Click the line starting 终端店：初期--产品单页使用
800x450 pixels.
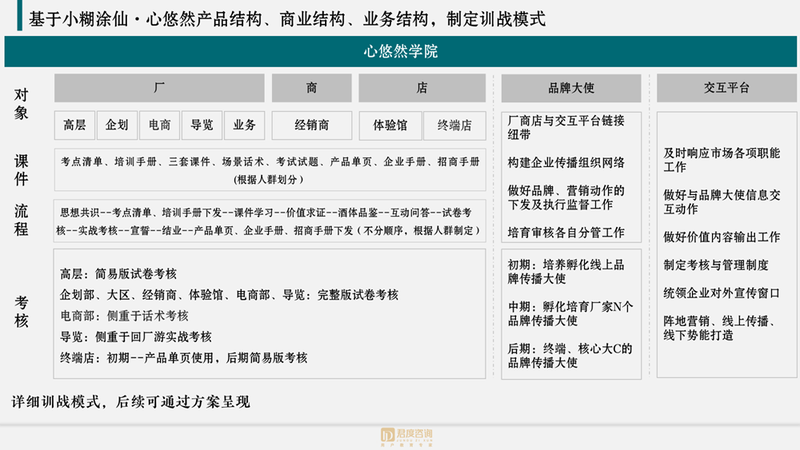pyautogui.click(x=184, y=358)
